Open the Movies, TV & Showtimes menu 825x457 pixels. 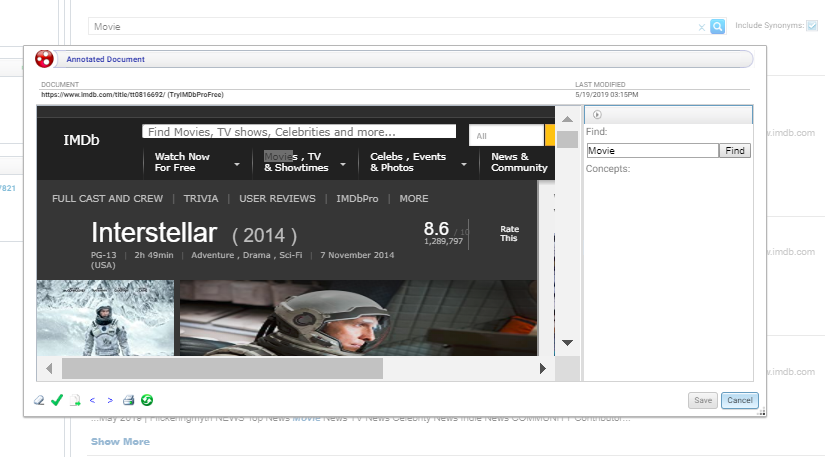[x=296, y=162]
